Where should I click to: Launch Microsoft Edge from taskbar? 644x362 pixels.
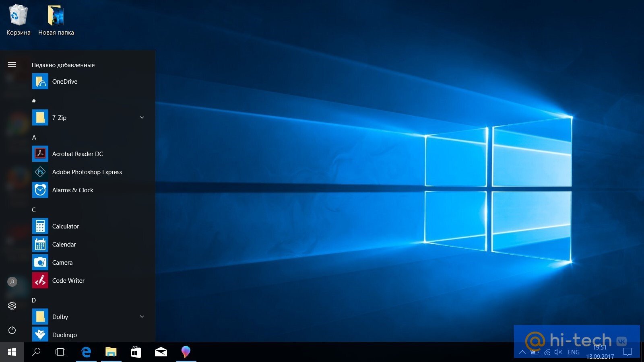[x=86, y=352]
